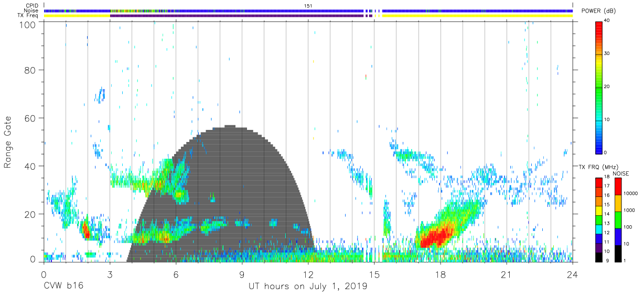Click the 100 label on noise legend
The image size is (644, 297).
click(628, 227)
